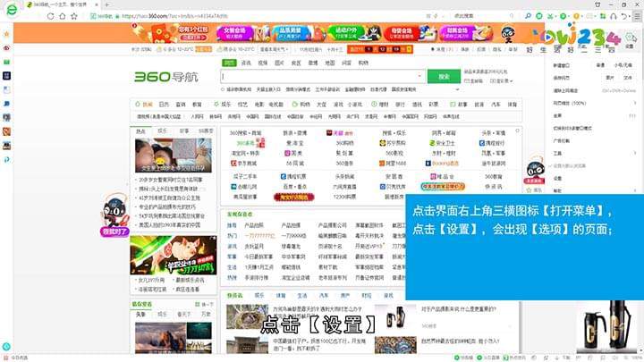
Task: Open 鞋靴会场 banner
Action: coord(465,33)
